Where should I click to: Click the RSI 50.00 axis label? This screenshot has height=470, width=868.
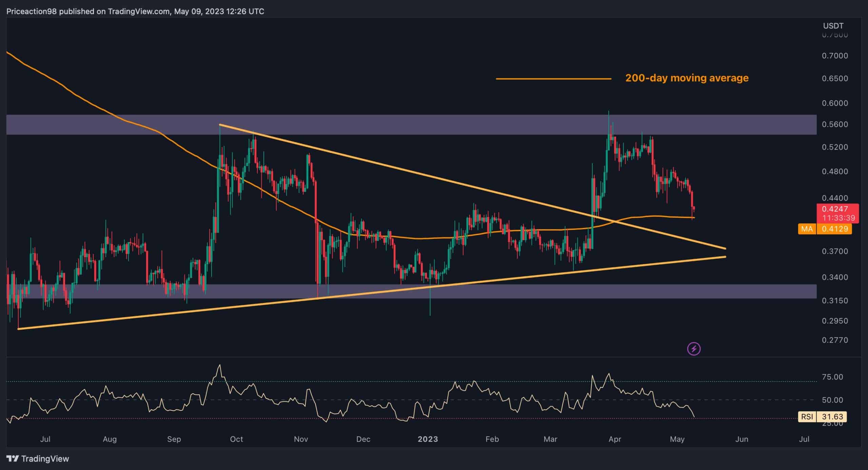[832, 400]
